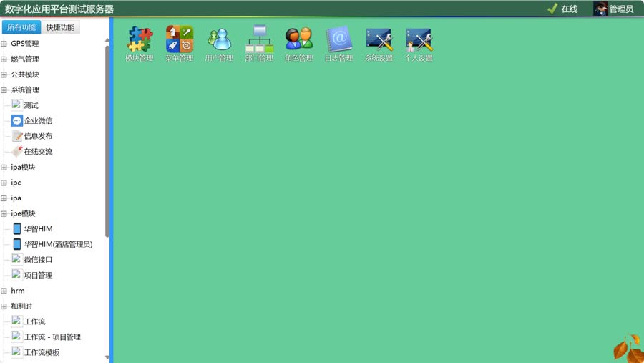
Task: Open the 模块管理 puzzle icon
Action: [x=140, y=39]
